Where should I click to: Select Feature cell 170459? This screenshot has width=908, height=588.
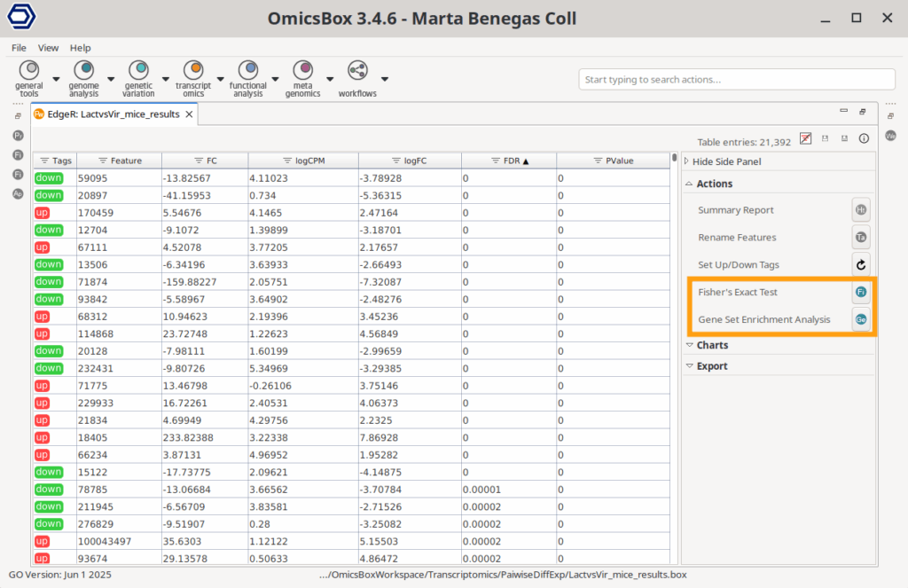(120, 213)
